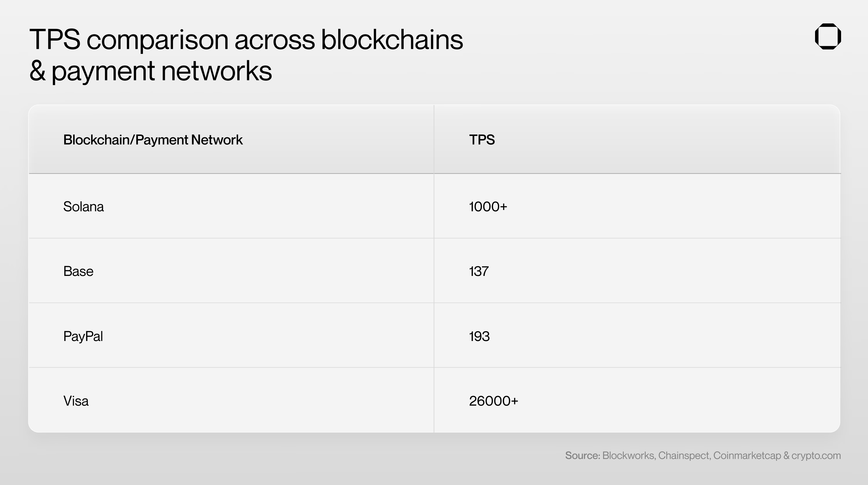This screenshot has width=868, height=485.
Task: Click the word "TPS" in the title
Action: [x=55, y=40]
